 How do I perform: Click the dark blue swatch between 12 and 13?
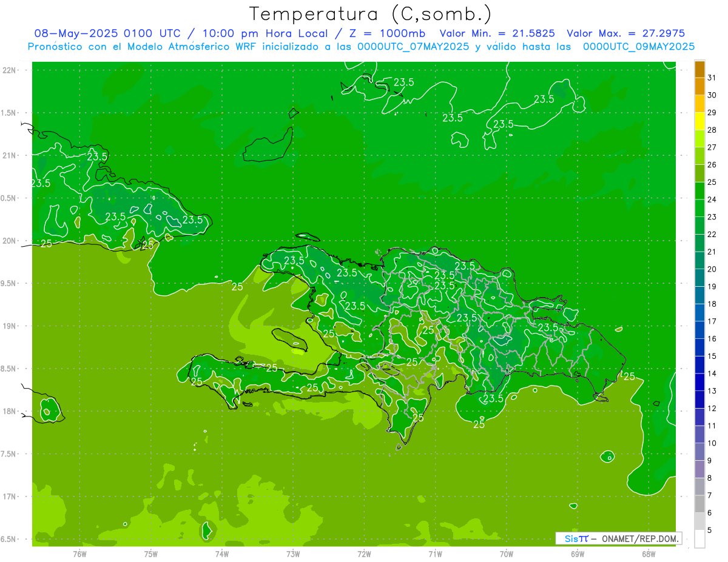coord(699,400)
